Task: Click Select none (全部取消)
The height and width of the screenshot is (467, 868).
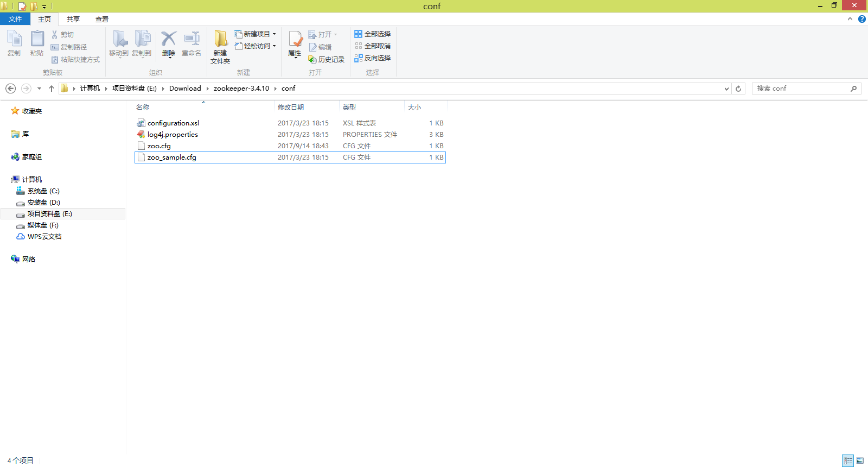Action: pyautogui.click(x=372, y=46)
